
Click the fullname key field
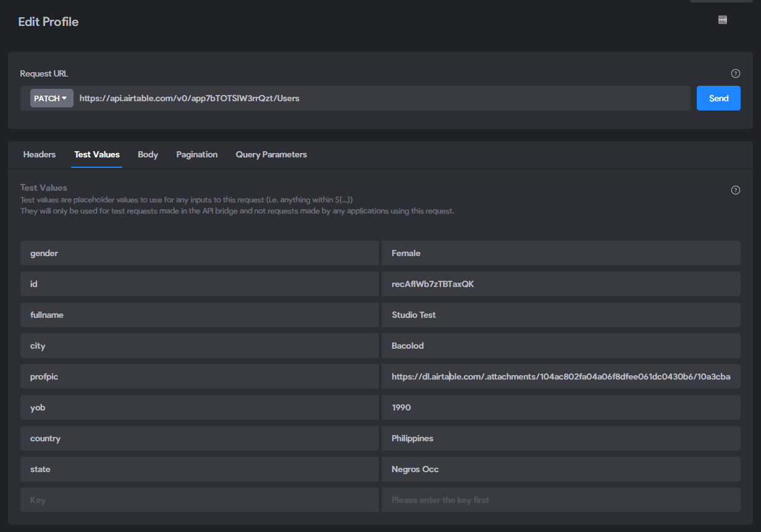coord(200,315)
